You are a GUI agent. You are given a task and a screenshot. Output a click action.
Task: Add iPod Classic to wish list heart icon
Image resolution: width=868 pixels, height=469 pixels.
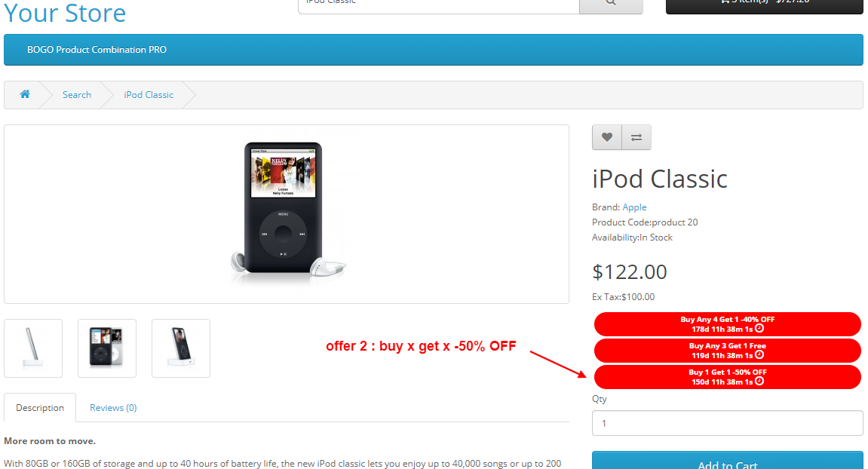tap(607, 137)
